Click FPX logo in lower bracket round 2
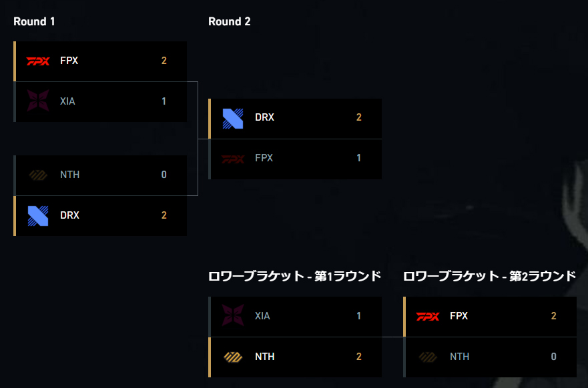This screenshot has width=588, height=388. click(x=428, y=317)
